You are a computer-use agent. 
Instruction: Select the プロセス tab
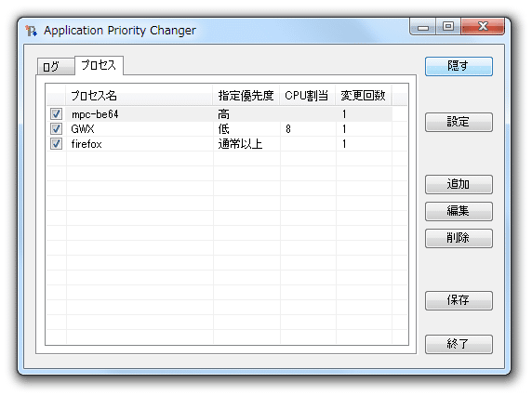(99, 65)
